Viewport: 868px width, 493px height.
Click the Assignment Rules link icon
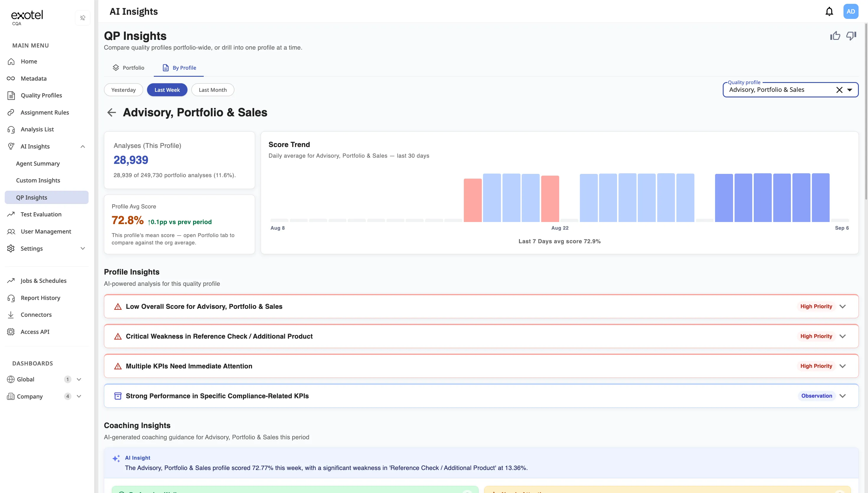click(x=11, y=112)
